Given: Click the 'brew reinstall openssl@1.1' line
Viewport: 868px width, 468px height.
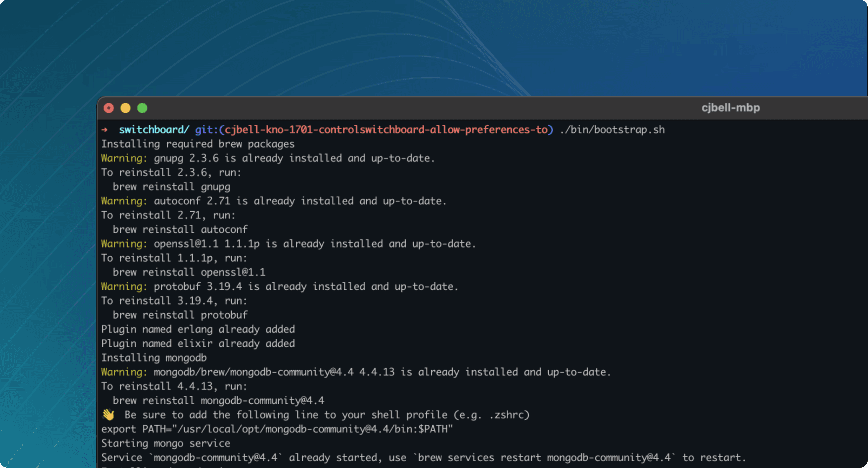Looking at the screenshot, I should 188,272.
